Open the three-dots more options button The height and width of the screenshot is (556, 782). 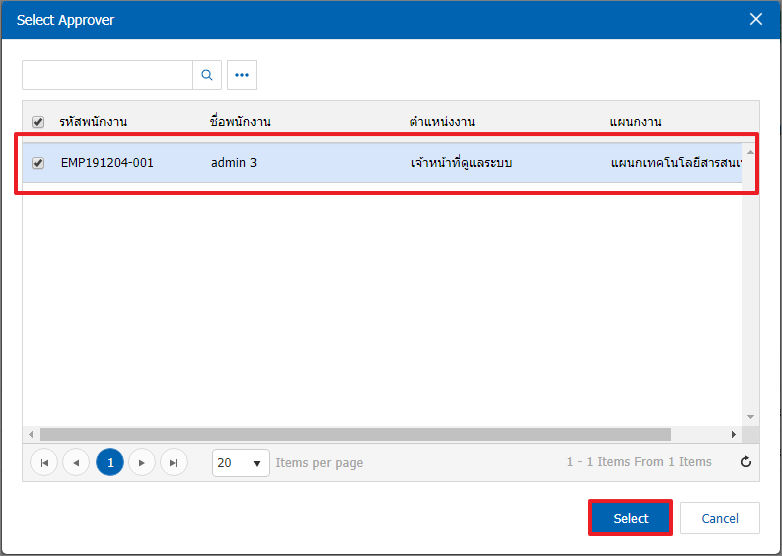pyautogui.click(x=242, y=75)
